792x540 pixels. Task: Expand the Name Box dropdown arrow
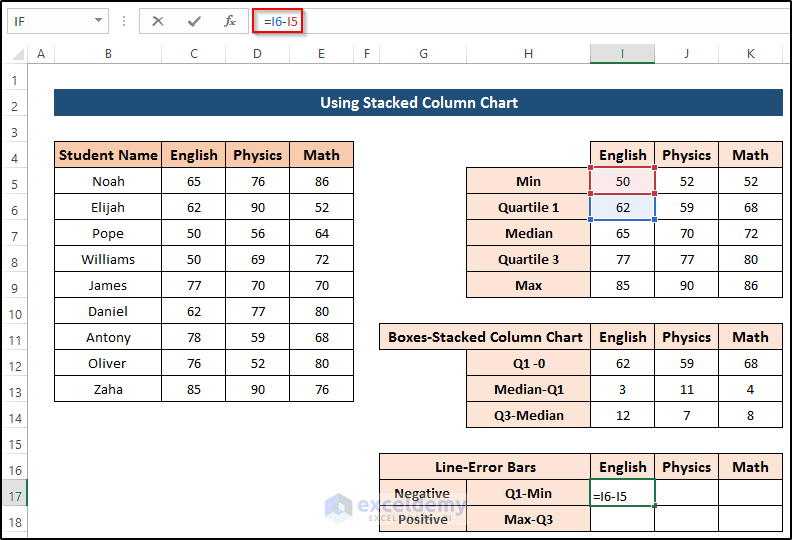98,21
